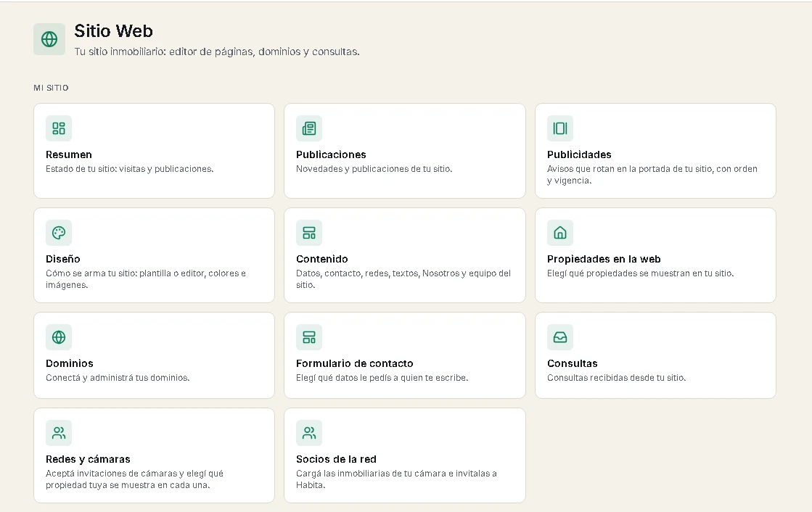
Task: Click 'Tu sitio inmobiliario' subtitle text
Action: click(x=217, y=51)
